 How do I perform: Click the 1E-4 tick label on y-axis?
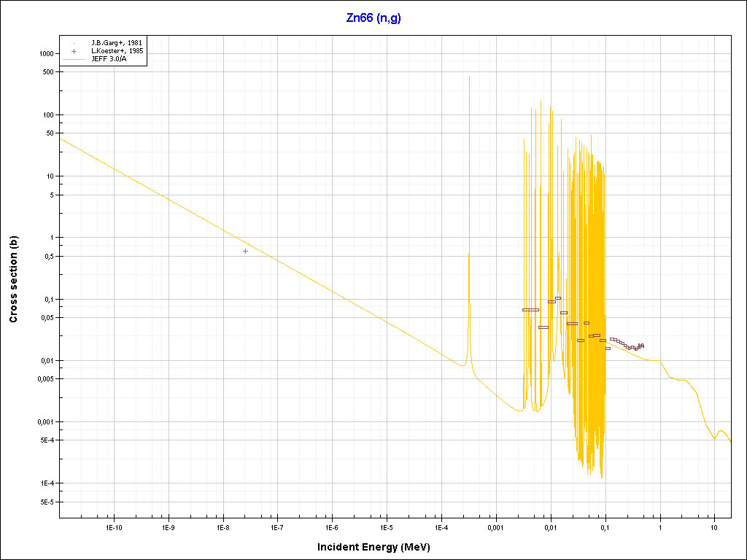[46, 483]
